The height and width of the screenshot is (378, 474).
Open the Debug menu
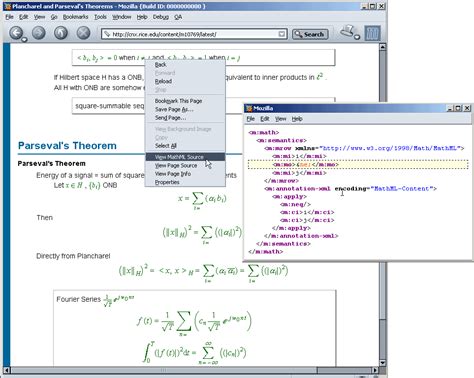161,17
